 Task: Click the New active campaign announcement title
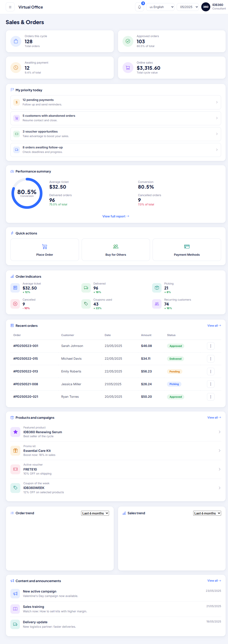(x=39, y=591)
